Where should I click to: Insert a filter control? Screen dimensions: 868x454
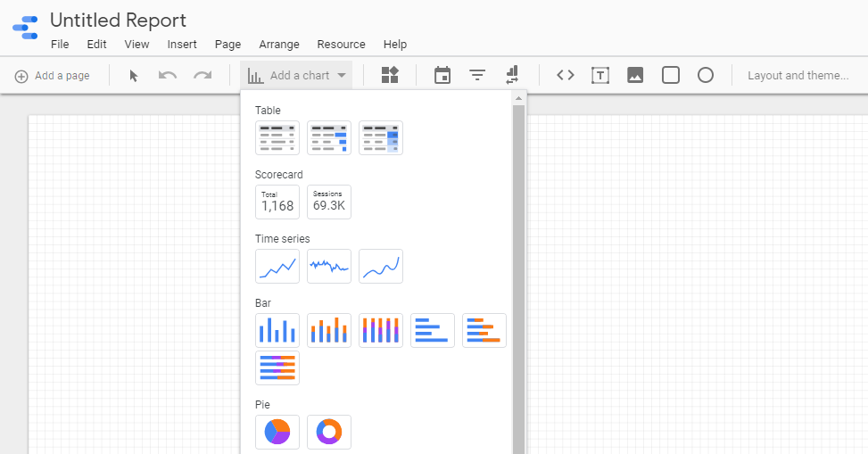(477, 75)
